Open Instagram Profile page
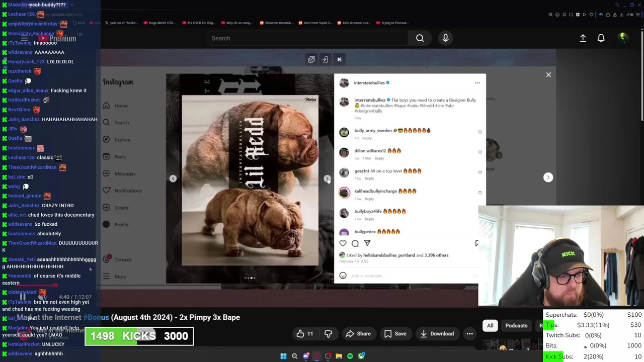 116,225
